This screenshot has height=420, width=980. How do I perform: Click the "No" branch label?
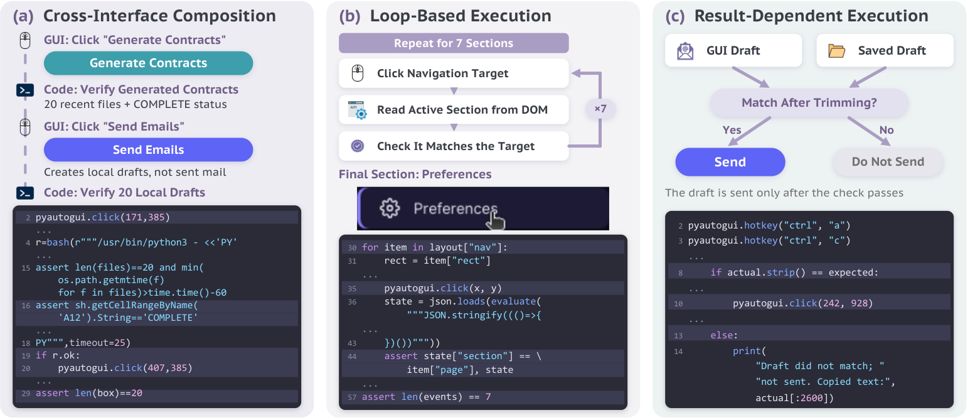(887, 130)
